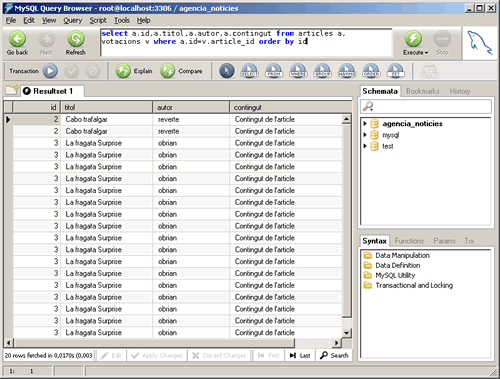This screenshot has height=379, width=500.
Task: Select the SELECT clause pointer tool
Action: pyautogui.click(x=249, y=71)
